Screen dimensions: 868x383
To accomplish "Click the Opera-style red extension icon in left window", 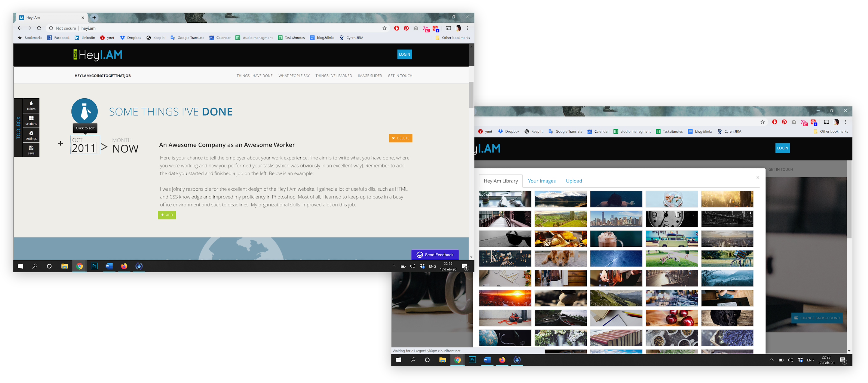I will point(397,28).
